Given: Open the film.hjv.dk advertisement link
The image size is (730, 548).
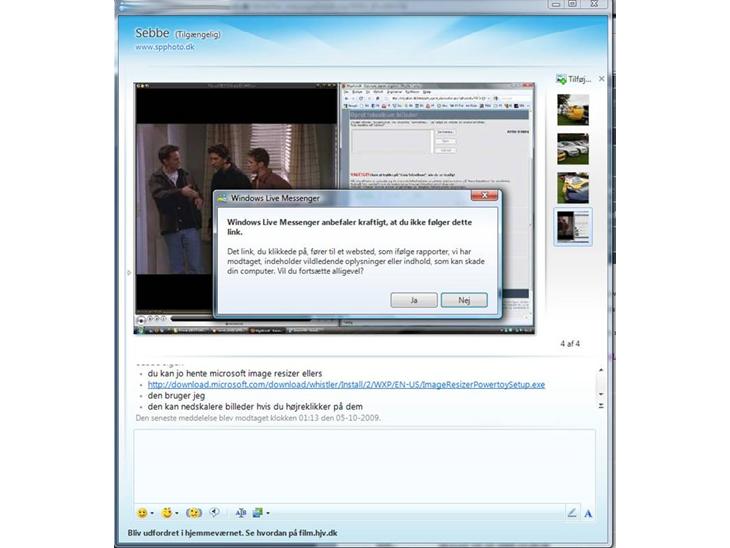Looking at the screenshot, I should pos(232,533).
